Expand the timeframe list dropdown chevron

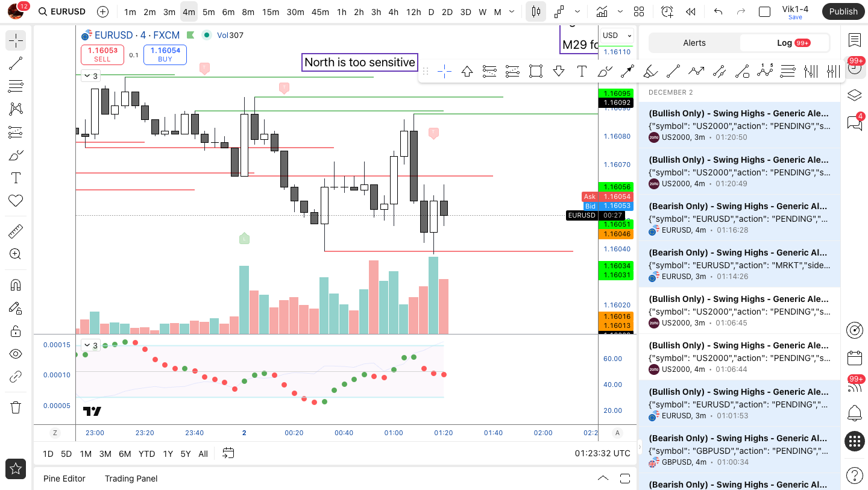tap(512, 11)
